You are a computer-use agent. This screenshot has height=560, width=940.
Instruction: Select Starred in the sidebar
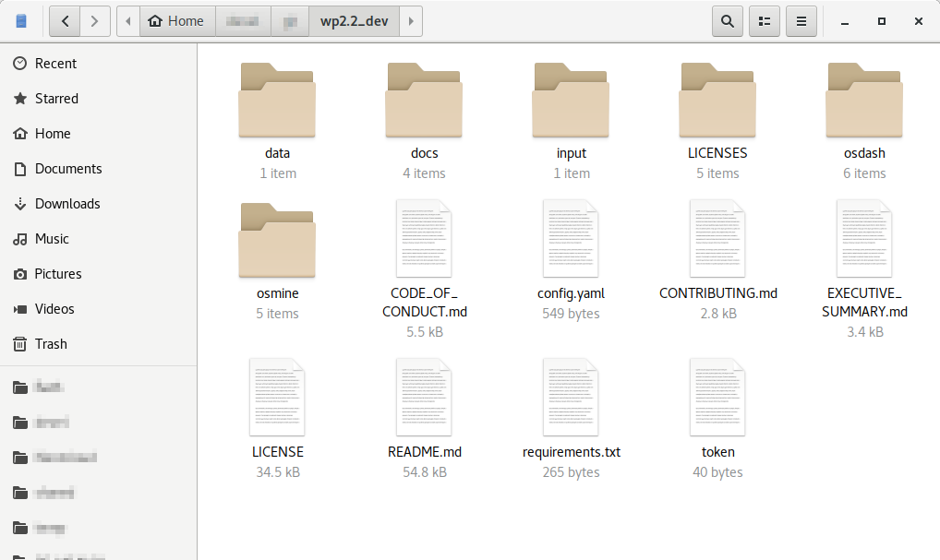(x=56, y=99)
